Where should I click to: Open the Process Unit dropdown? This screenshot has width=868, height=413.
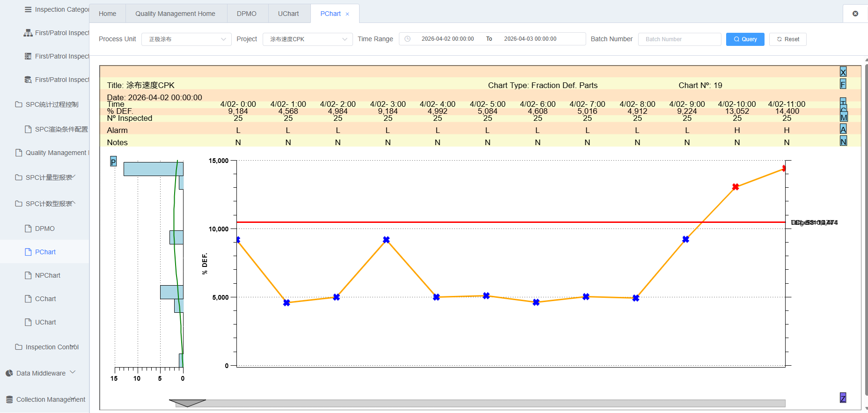pyautogui.click(x=187, y=39)
